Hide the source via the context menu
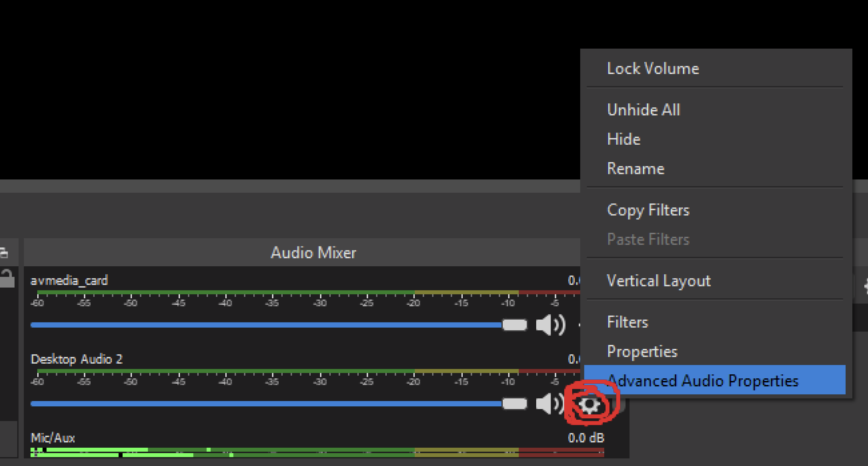Screen dimensions: 868x466 tap(623, 139)
